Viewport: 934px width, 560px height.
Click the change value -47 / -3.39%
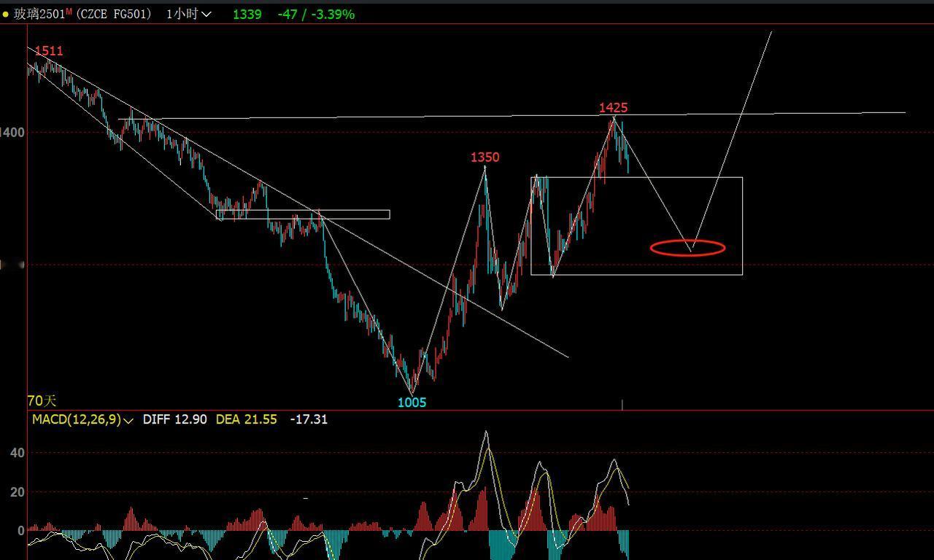pyautogui.click(x=316, y=14)
